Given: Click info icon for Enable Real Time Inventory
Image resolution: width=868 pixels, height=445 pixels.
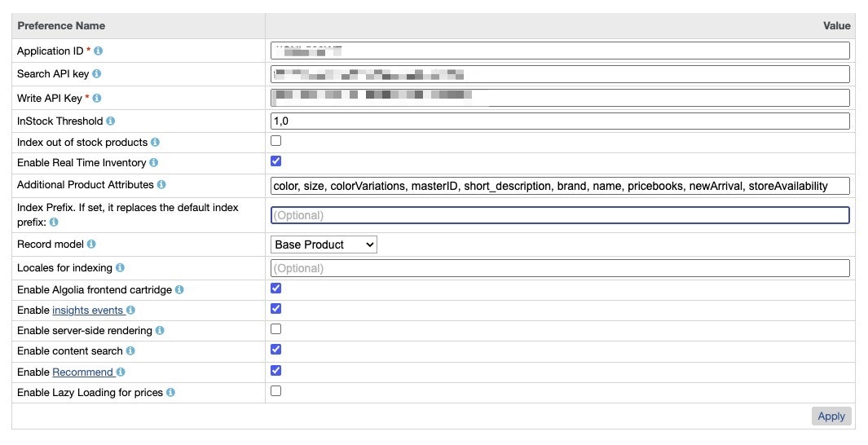Looking at the screenshot, I should (x=153, y=163).
